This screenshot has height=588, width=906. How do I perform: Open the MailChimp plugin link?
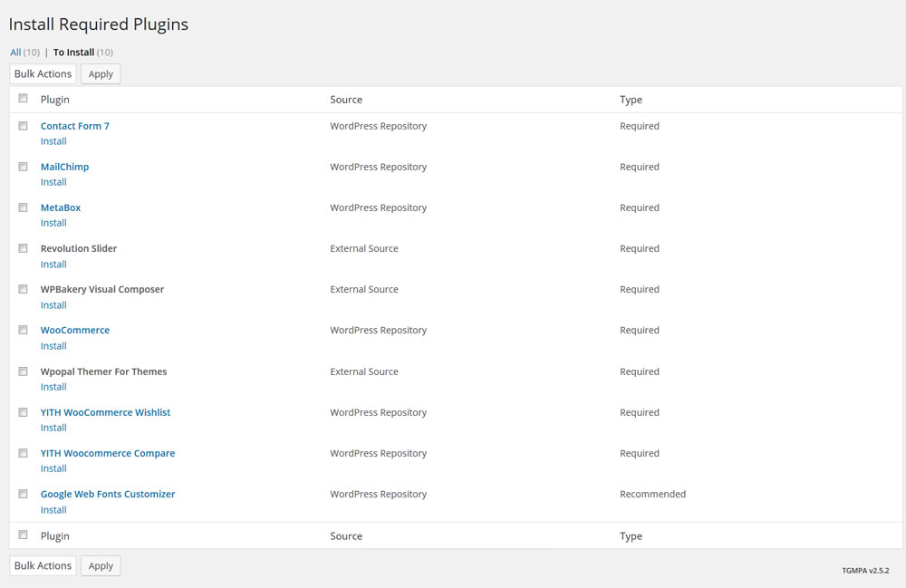(x=64, y=167)
